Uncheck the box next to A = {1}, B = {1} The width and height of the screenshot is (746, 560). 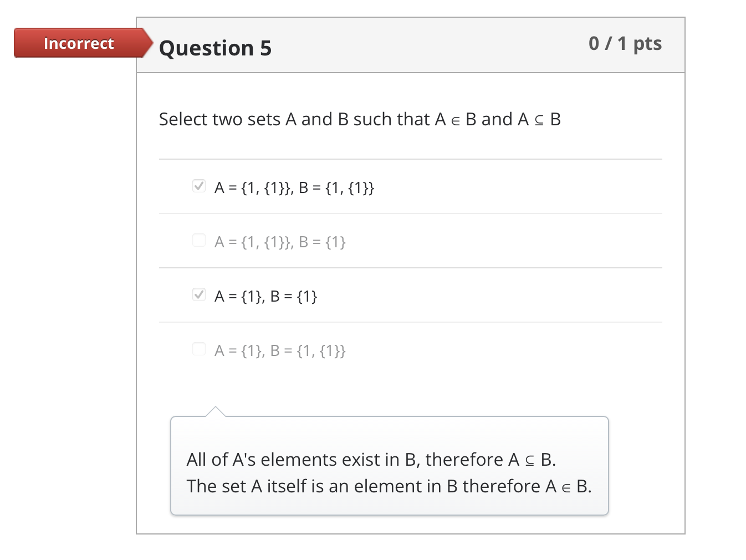[x=198, y=294]
